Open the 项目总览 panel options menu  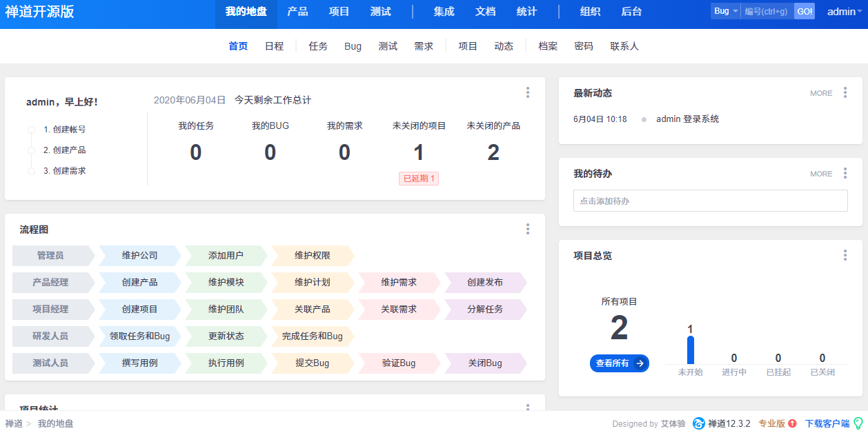click(845, 255)
